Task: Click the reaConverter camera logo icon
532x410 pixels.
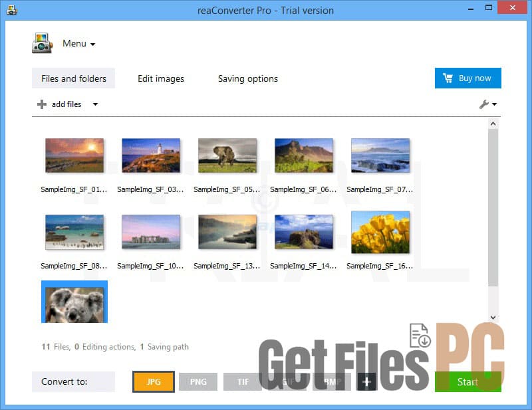Action: click(x=42, y=43)
